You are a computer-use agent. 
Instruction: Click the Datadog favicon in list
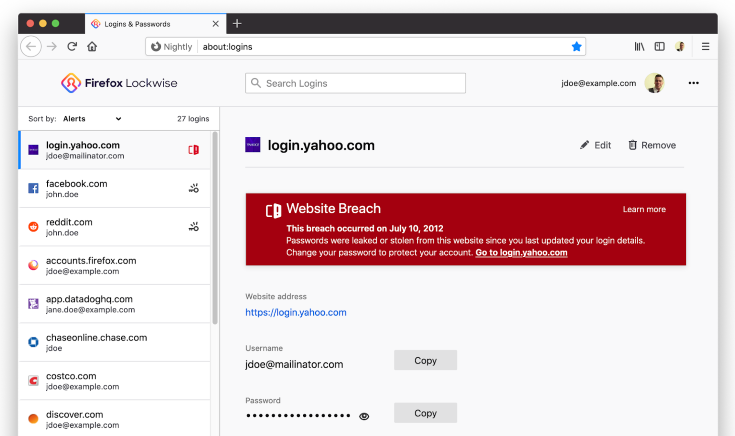33,304
